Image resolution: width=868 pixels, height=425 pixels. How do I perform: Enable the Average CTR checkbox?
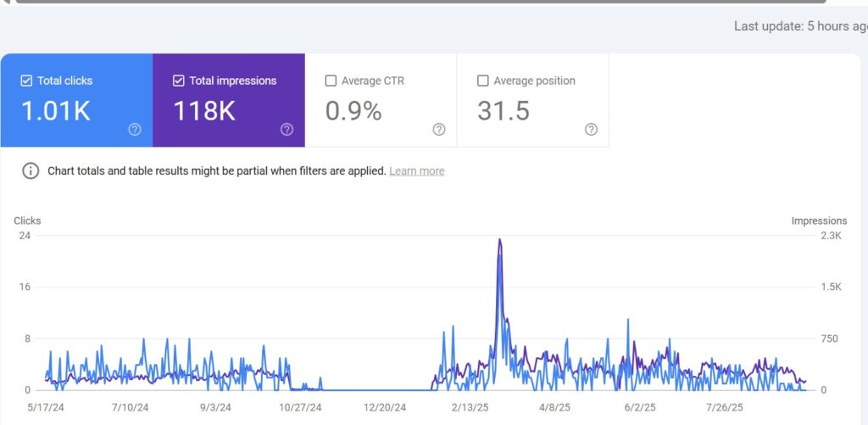click(x=331, y=81)
